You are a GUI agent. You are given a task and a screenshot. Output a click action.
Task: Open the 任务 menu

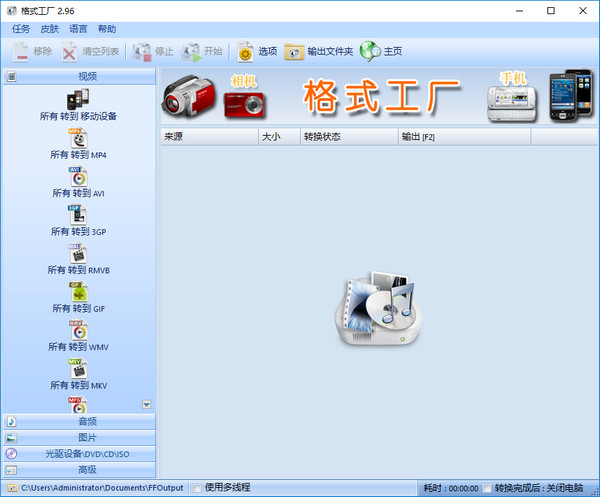(21, 29)
